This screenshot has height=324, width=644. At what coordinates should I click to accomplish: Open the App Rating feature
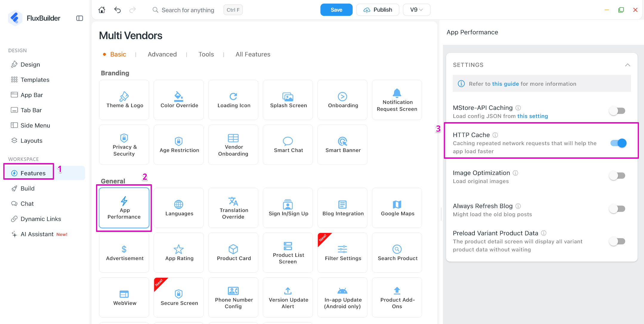pos(179,253)
